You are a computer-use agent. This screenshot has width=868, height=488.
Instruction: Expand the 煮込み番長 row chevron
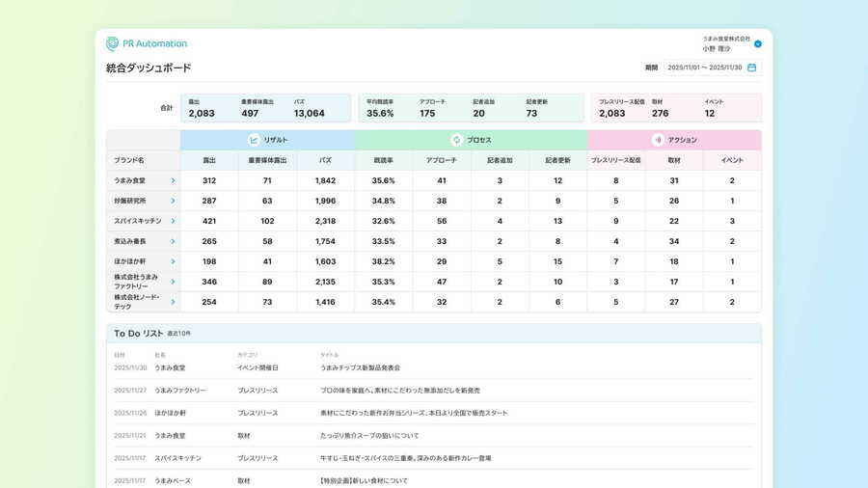(x=173, y=241)
